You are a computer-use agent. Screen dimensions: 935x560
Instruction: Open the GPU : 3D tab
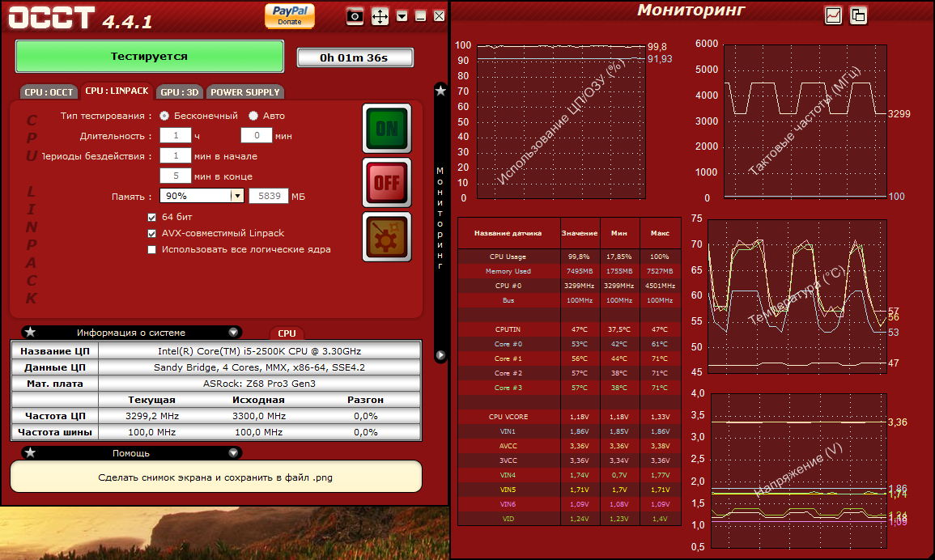(x=179, y=91)
